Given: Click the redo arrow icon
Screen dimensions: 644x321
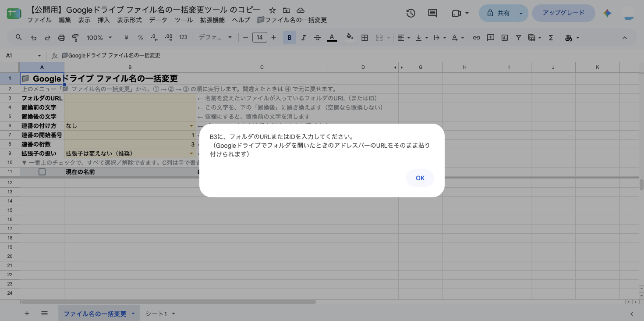Looking at the screenshot, I should (x=47, y=38).
